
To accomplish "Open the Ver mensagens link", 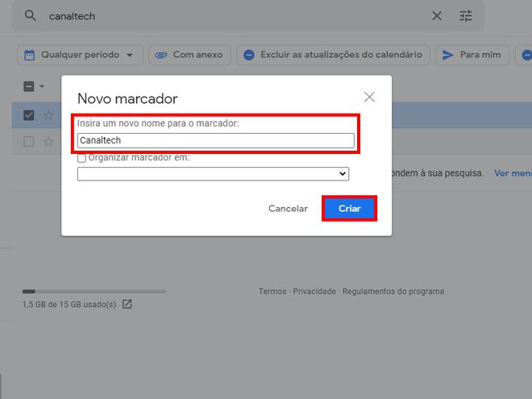I will coord(513,173).
